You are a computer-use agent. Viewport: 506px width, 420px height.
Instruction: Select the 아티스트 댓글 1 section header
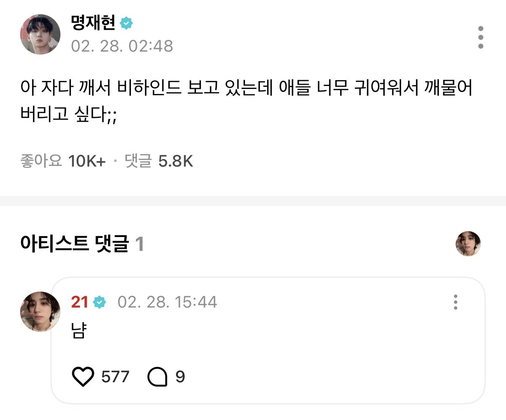tap(82, 244)
